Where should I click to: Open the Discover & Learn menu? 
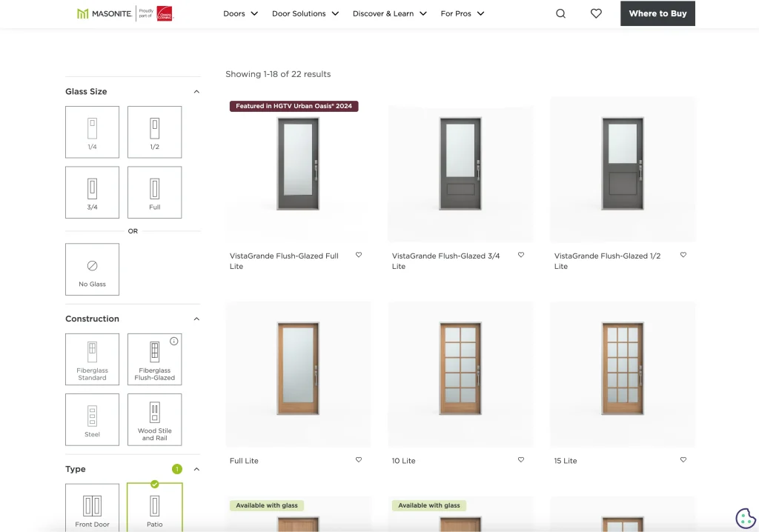pos(389,13)
